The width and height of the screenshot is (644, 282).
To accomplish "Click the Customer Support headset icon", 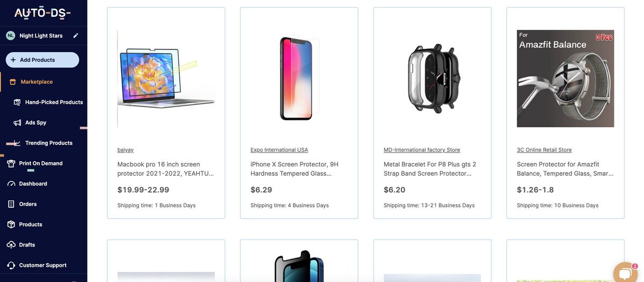I will pos(11,265).
